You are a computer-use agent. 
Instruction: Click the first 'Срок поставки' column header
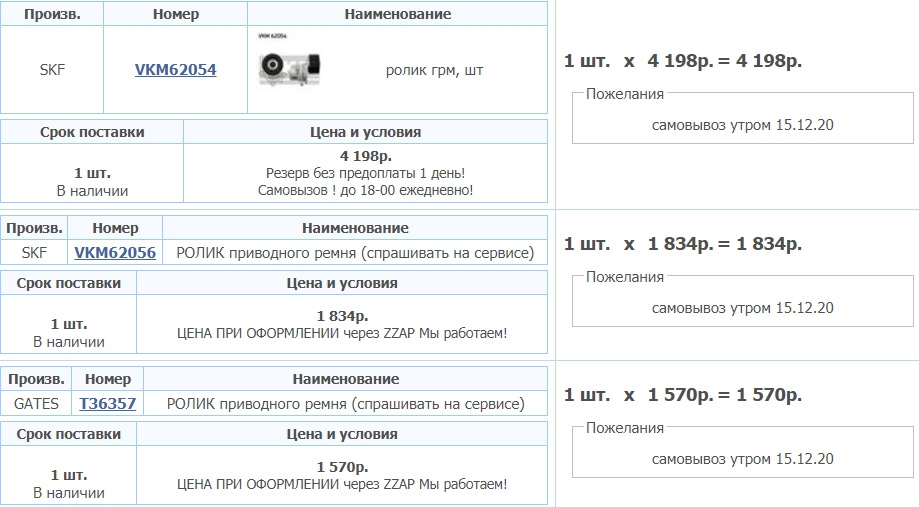92,132
